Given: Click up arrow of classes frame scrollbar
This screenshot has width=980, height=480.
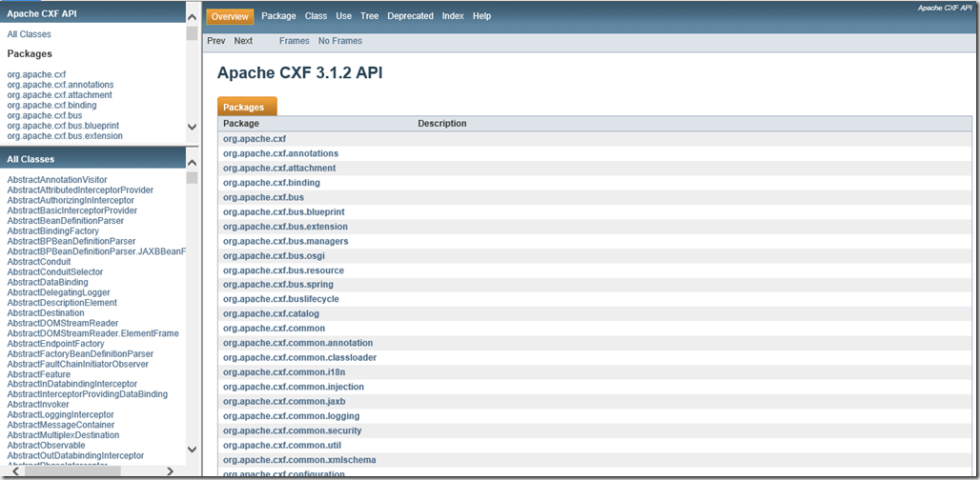Looking at the screenshot, I should point(192,162).
